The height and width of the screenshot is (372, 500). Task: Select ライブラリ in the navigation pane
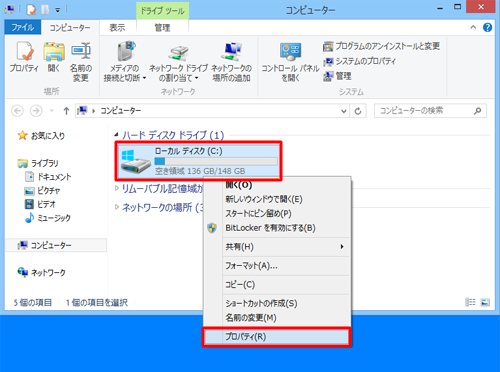click(x=38, y=163)
